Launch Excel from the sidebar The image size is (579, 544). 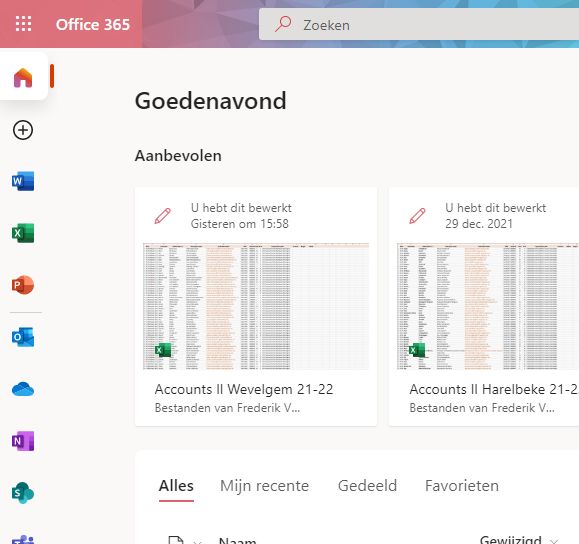point(23,233)
